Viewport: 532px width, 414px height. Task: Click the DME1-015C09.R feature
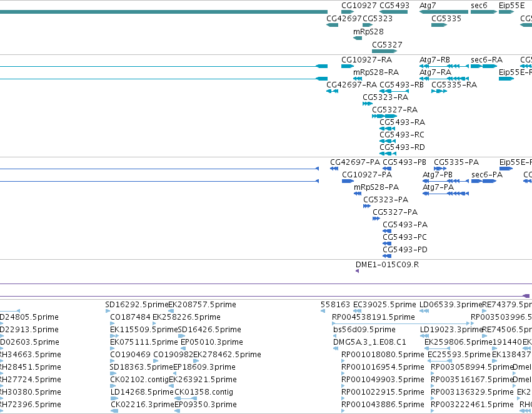[387, 265]
